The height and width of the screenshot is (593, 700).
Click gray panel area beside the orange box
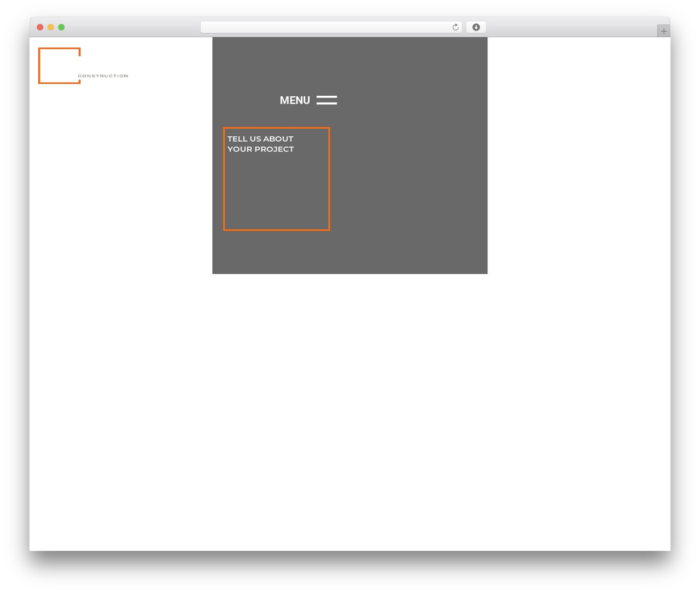click(x=407, y=181)
